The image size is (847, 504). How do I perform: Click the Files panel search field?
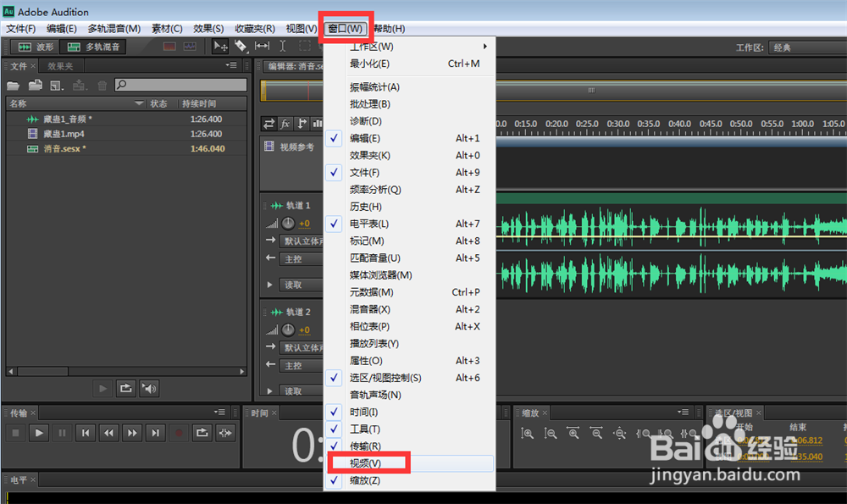click(180, 85)
